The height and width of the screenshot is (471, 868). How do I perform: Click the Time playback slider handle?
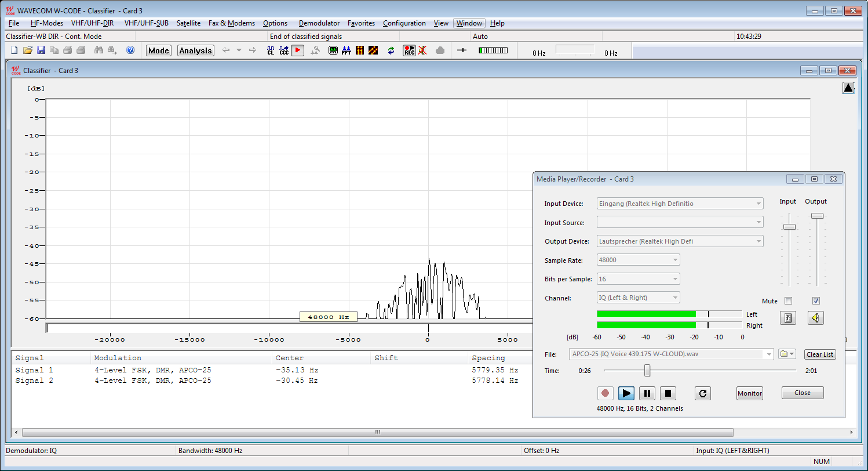[x=647, y=371]
